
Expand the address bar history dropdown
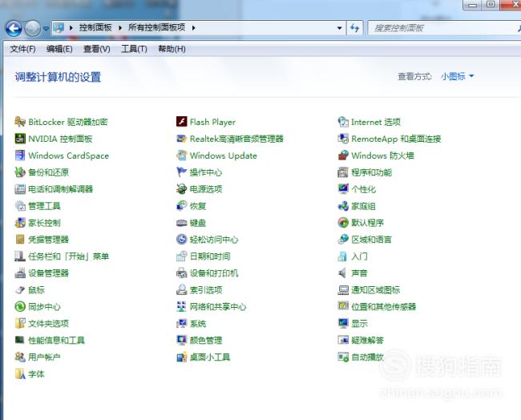[339, 28]
